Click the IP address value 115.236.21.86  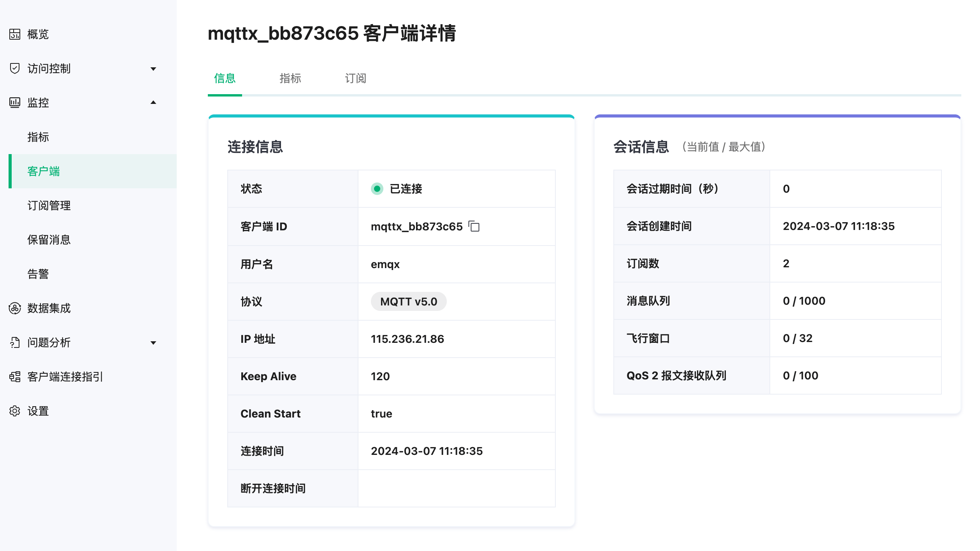(x=407, y=339)
